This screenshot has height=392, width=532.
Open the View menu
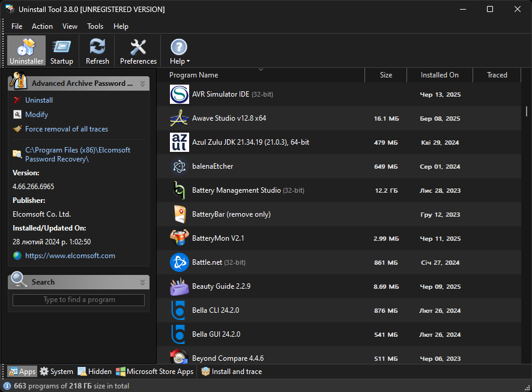[70, 26]
